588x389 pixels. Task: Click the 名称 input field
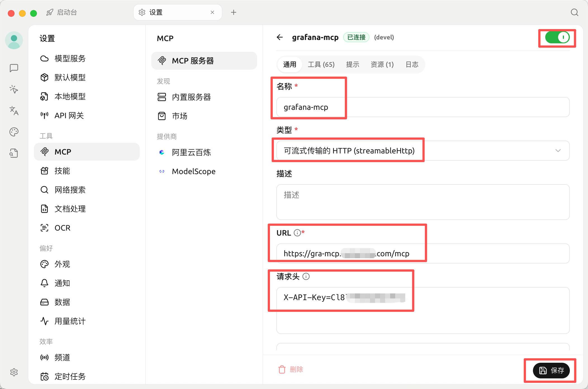point(423,107)
